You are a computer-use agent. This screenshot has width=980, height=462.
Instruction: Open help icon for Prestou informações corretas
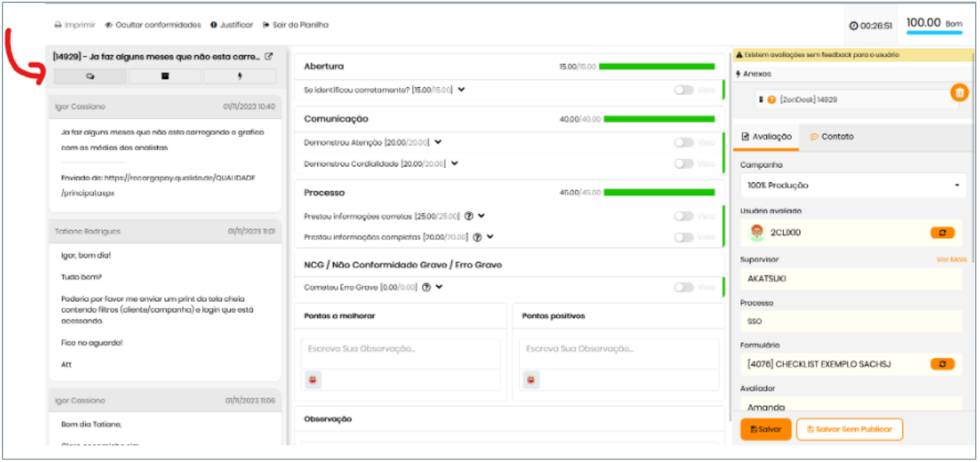pyautogui.click(x=468, y=216)
